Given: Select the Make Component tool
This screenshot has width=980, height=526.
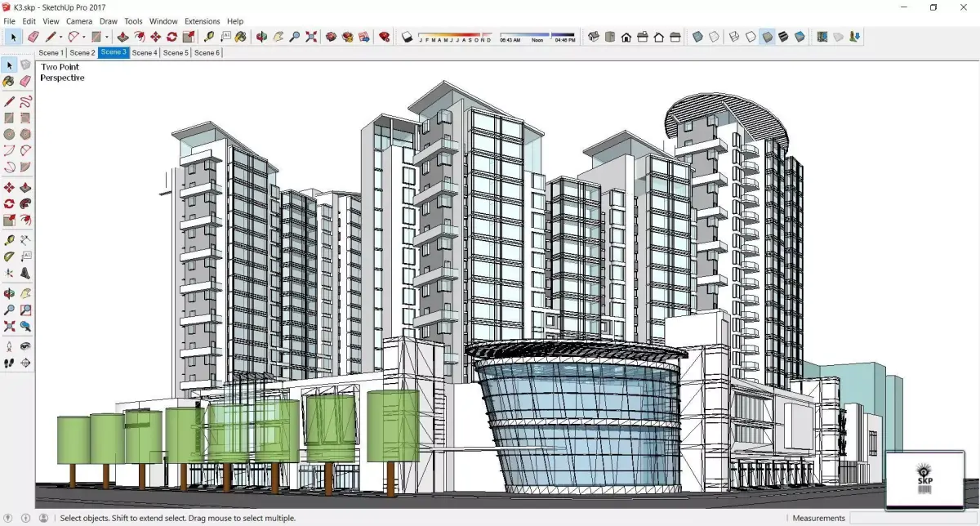Looking at the screenshot, I should point(25,65).
